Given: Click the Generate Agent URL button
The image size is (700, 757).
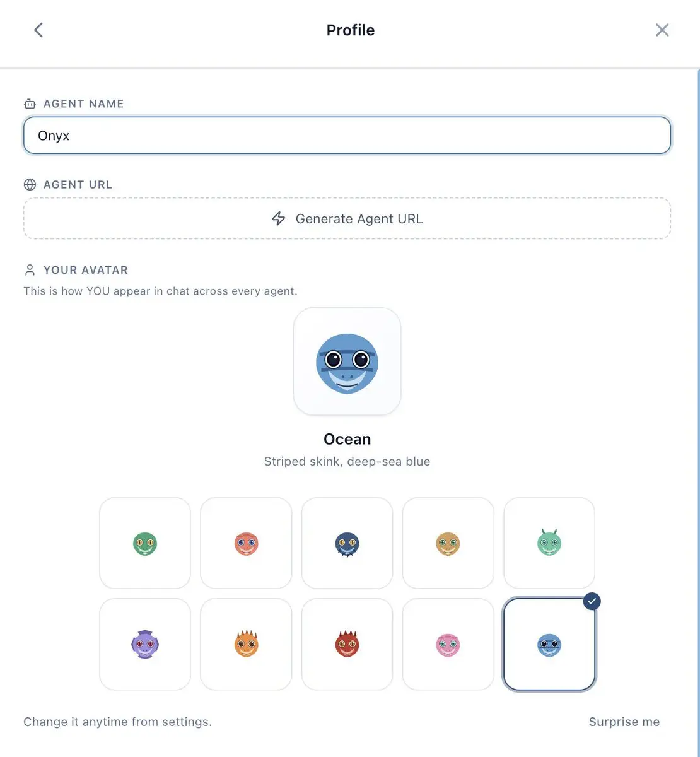Looking at the screenshot, I should tap(347, 218).
